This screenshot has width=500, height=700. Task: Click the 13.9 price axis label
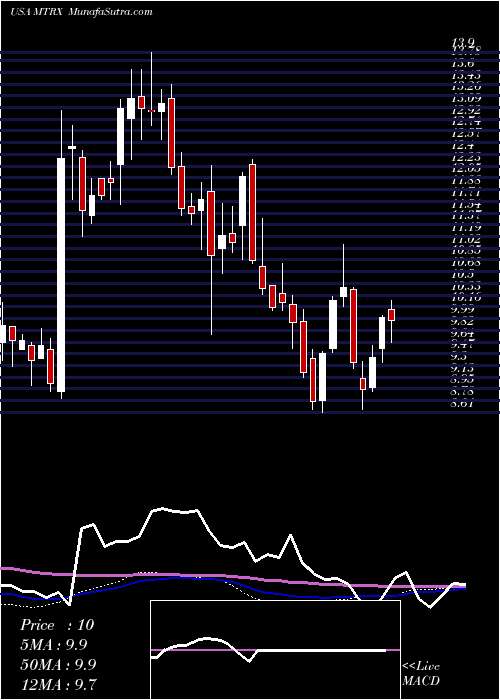[x=462, y=43]
